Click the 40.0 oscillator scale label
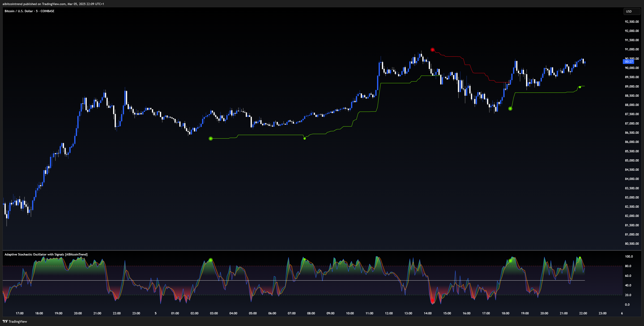The image size is (644, 326). point(628,285)
